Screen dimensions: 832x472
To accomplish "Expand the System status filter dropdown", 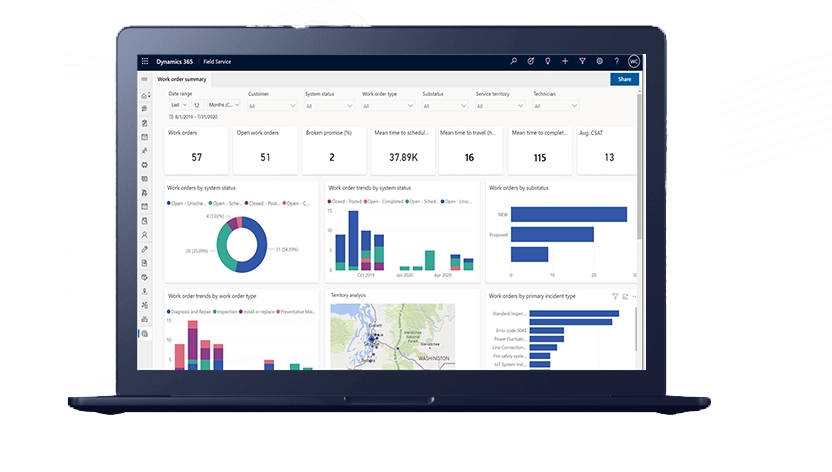I will tap(329, 105).
